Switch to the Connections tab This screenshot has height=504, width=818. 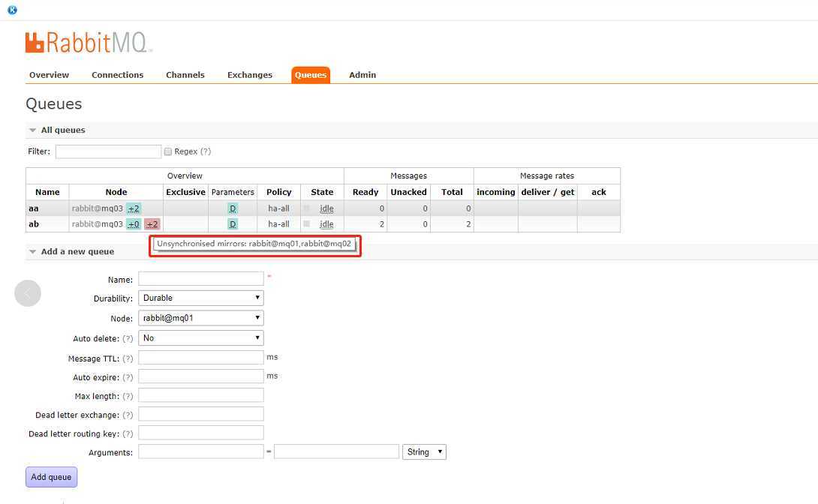(117, 75)
